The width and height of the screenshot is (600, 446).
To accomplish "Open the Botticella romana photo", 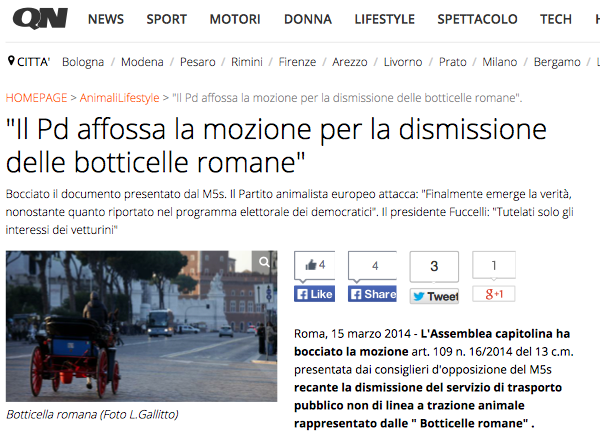I will (x=141, y=326).
